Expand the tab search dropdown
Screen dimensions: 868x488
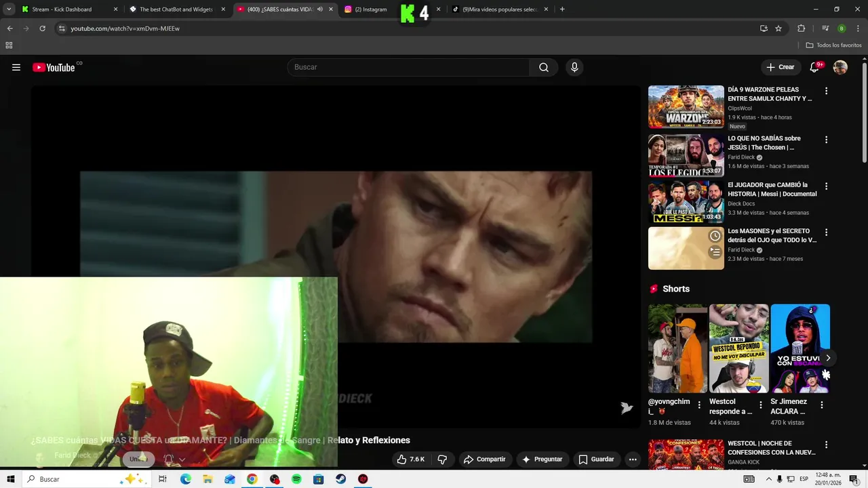[x=9, y=9]
